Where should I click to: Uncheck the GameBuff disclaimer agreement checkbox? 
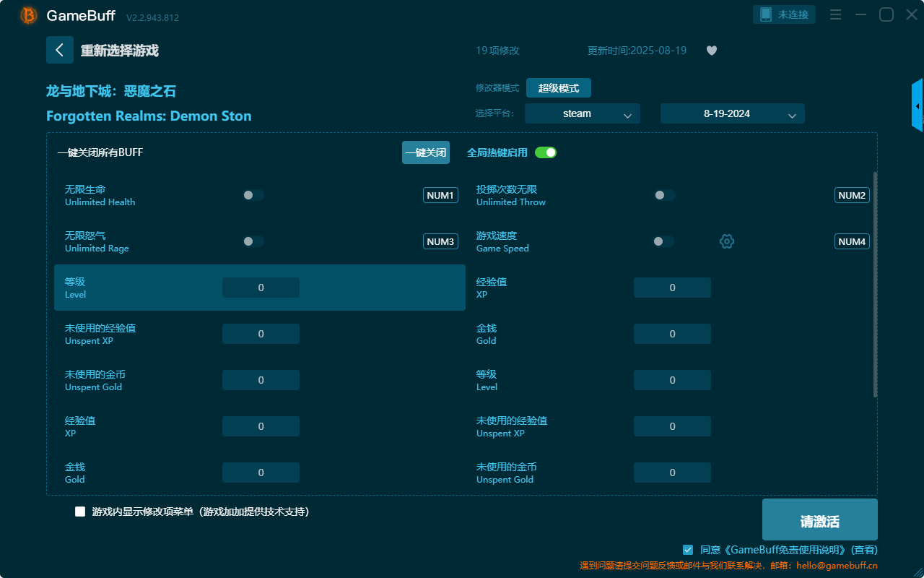pos(688,550)
